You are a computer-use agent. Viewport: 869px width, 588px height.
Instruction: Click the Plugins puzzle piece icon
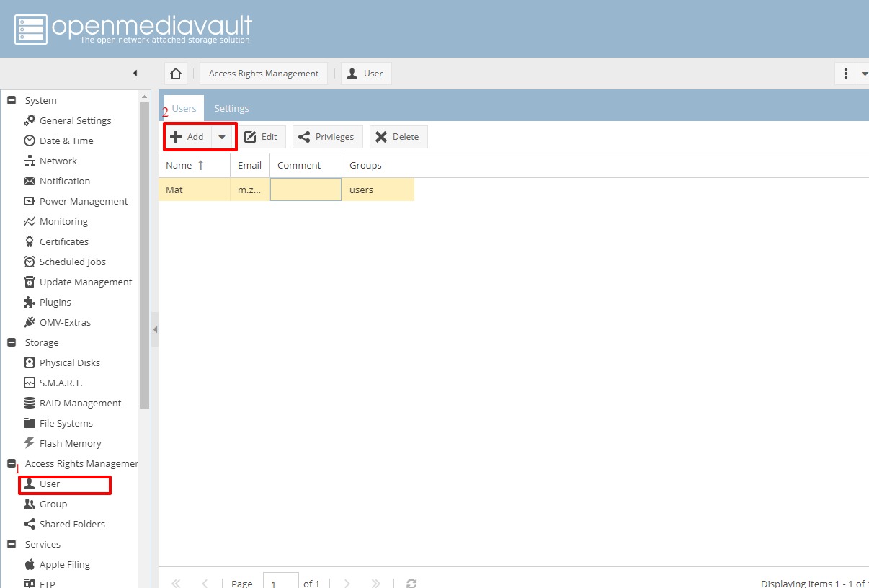click(30, 302)
